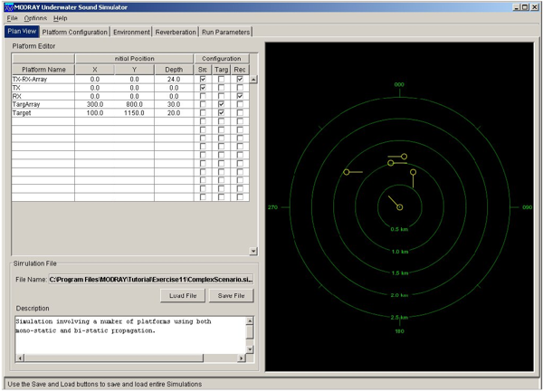Click the Depth value 20.0 cell
543x392 pixels.
[x=174, y=113]
